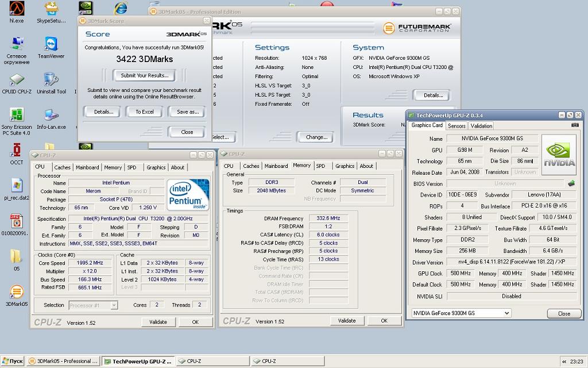Click the taskbar clock showing 23:23
The image size is (588, 368).
[577, 362]
